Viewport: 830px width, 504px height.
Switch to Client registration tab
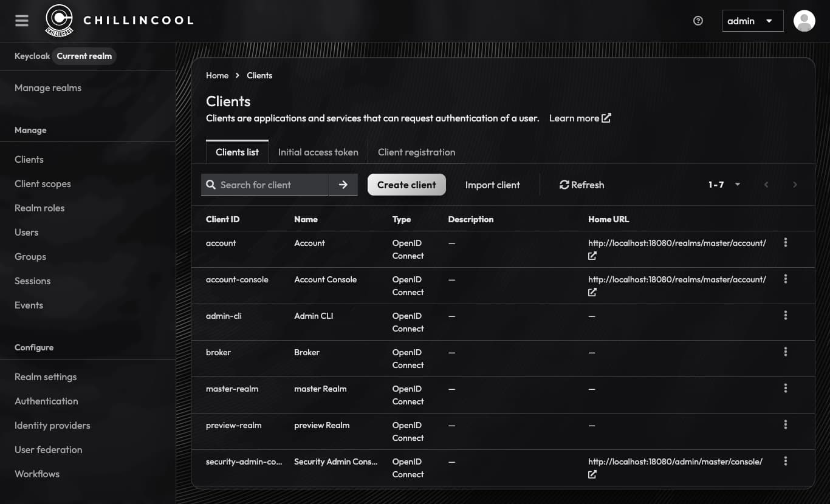416,152
